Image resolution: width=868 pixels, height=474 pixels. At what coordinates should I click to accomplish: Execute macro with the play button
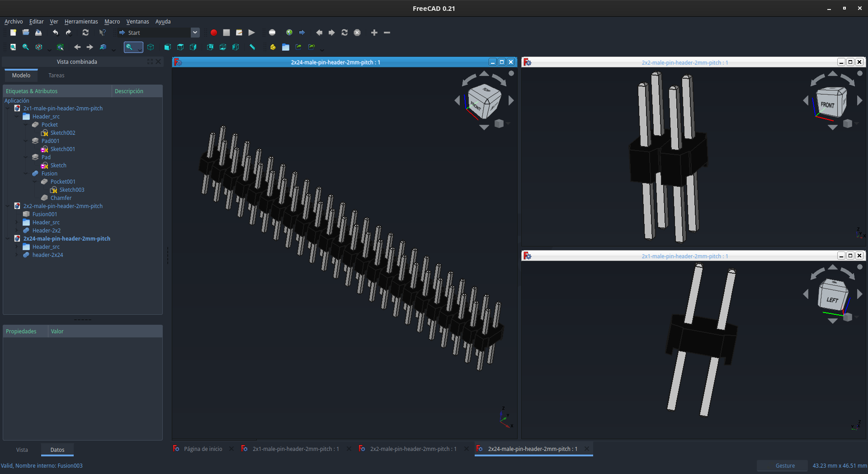click(252, 33)
